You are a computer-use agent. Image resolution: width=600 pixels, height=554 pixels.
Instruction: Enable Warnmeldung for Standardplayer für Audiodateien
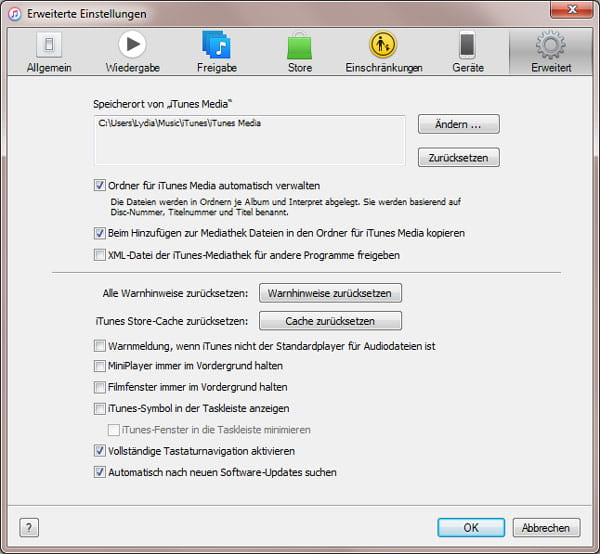(100, 346)
